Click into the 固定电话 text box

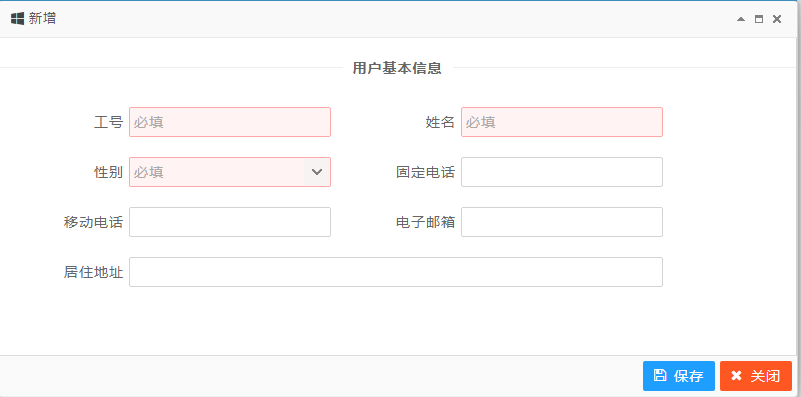[x=562, y=172]
